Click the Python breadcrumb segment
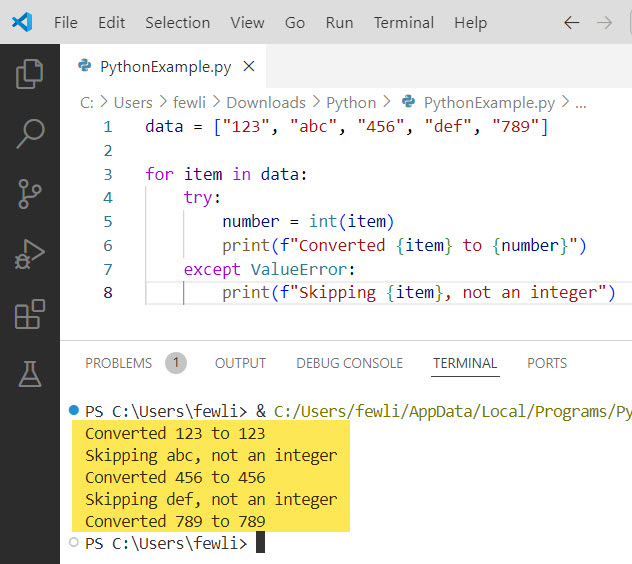 point(351,103)
